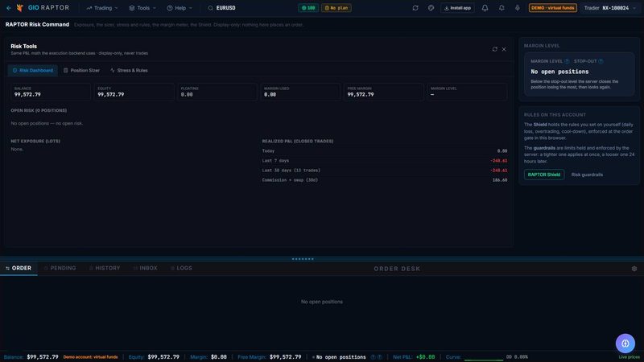The image size is (644, 362).
Task: Click the green 100 score badge
Action: click(308, 8)
